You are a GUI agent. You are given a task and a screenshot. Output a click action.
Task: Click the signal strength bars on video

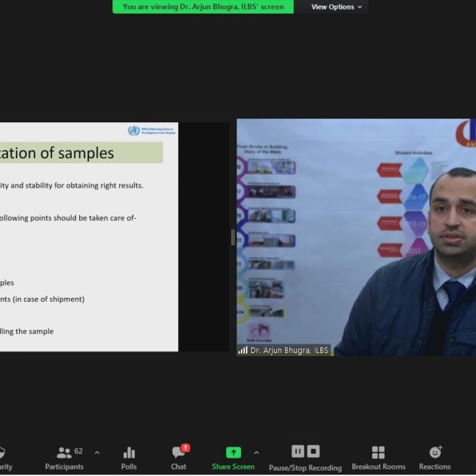tap(242, 351)
